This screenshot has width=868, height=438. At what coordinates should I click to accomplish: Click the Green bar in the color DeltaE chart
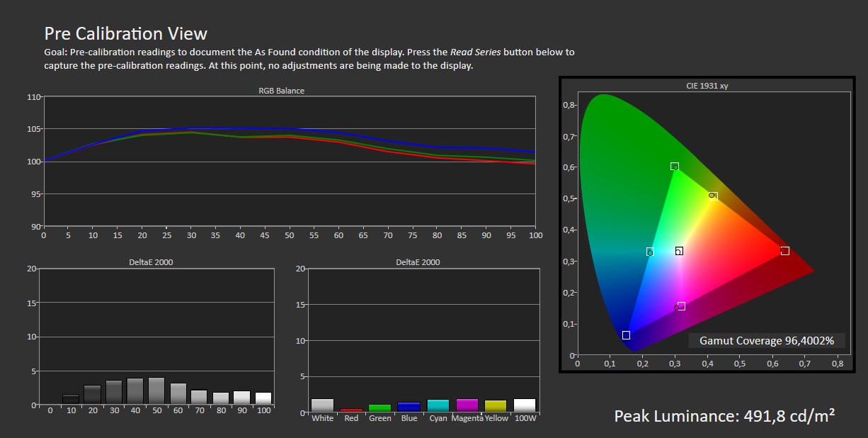(x=380, y=408)
